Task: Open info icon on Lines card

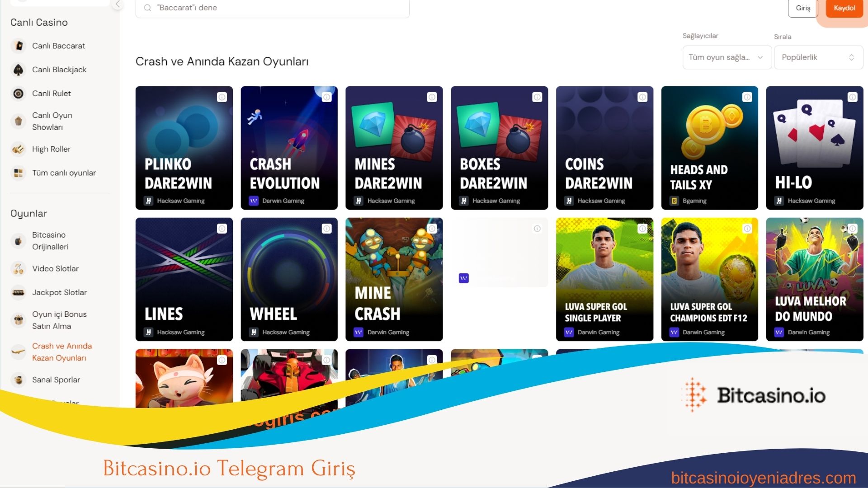Action: pyautogui.click(x=222, y=229)
